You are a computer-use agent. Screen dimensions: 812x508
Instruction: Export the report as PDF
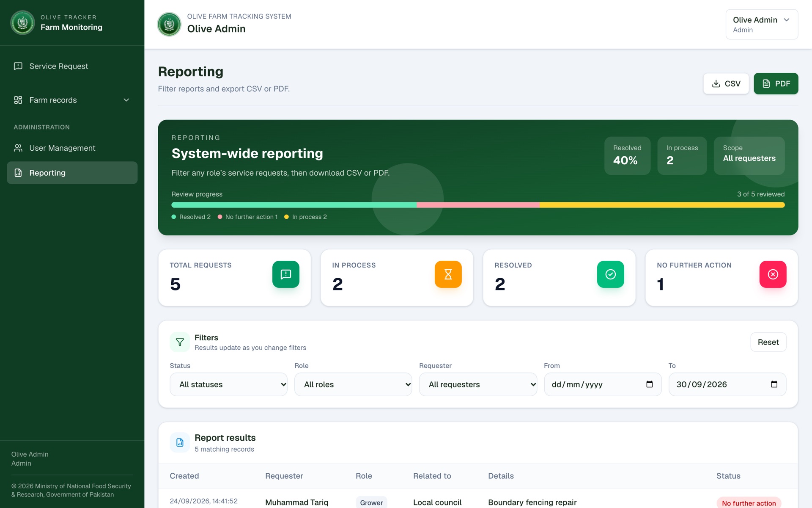pyautogui.click(x=776, y=83)
